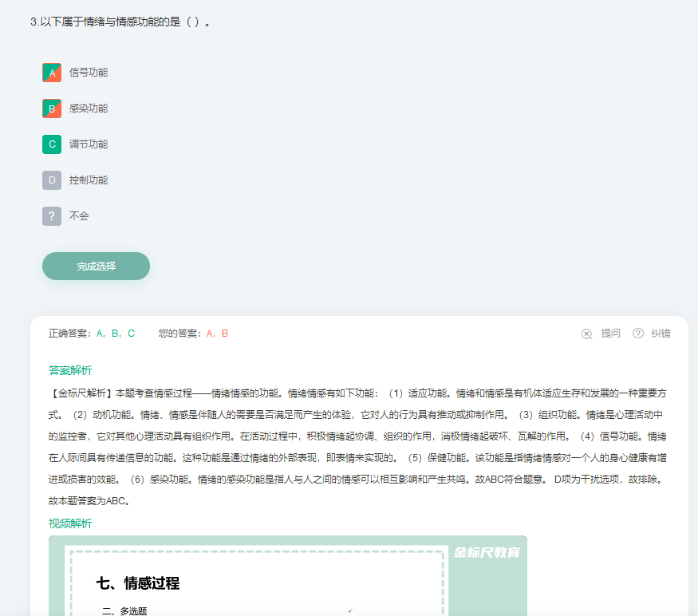This screenshot has width=698, height=616.
Task: Click the question-mark icon beside 纠错
Action: (x=638, y=334)
